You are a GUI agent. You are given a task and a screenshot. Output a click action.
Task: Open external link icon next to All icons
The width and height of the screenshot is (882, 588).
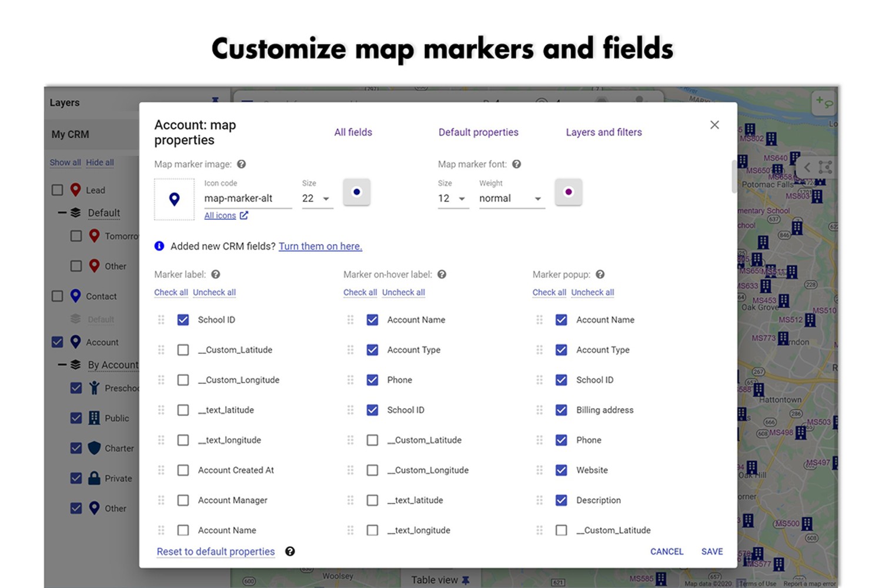coord(244,216)
